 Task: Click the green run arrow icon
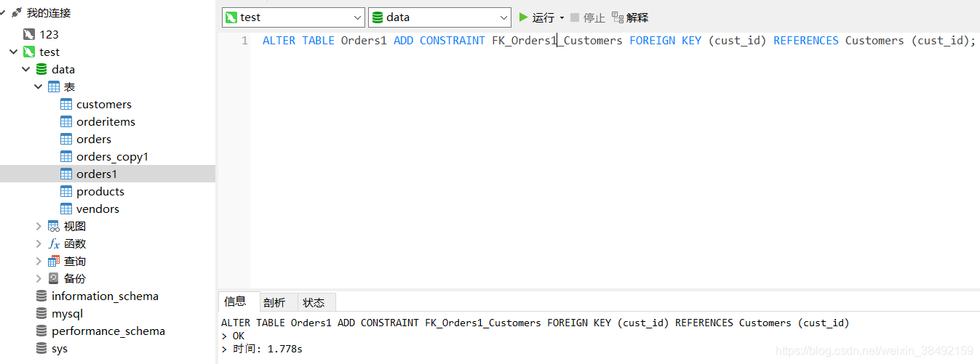pos(523,17)
